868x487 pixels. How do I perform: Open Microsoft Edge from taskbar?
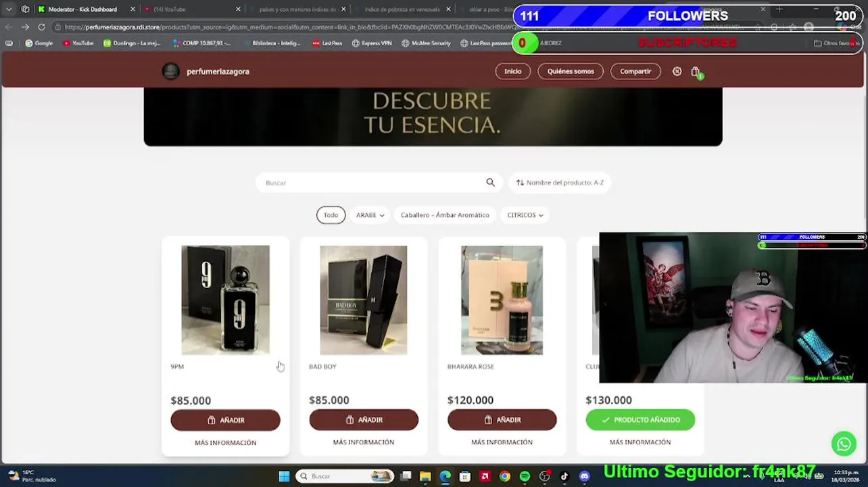tap(445, 476)
